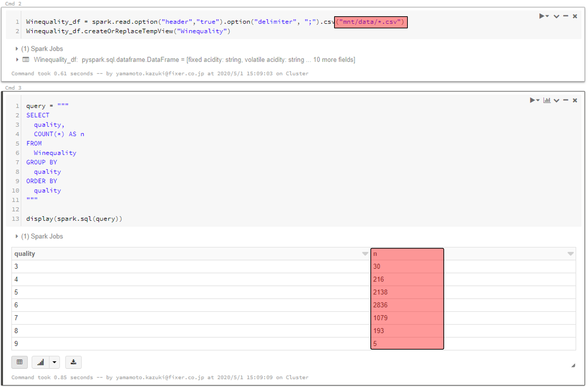The height and width of the screenshot is (389, 588).
Task: Expand the Winequality_df schema details
Action: coord(17,60)
